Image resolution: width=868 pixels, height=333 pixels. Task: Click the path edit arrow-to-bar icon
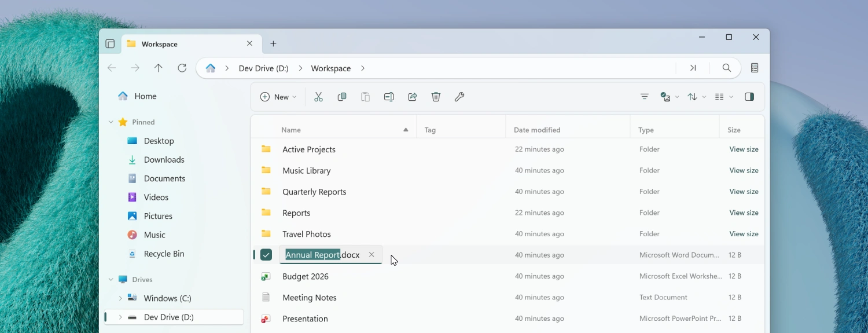tap(693, 68)
